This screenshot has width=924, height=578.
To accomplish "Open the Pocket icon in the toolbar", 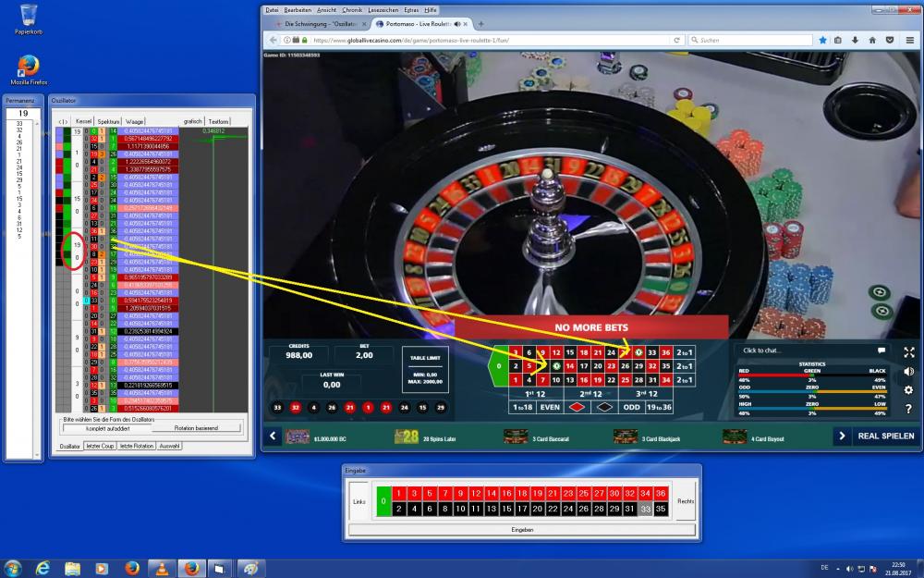I will (x=890, y=40).
